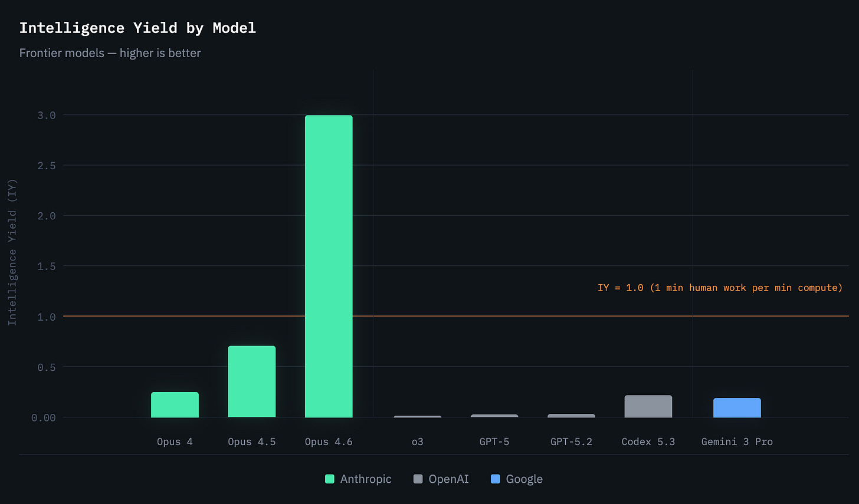This screenshot has height=504, width=859.
Task: Select the Codex 5.3 bar
Action: [x=648, y=406]
